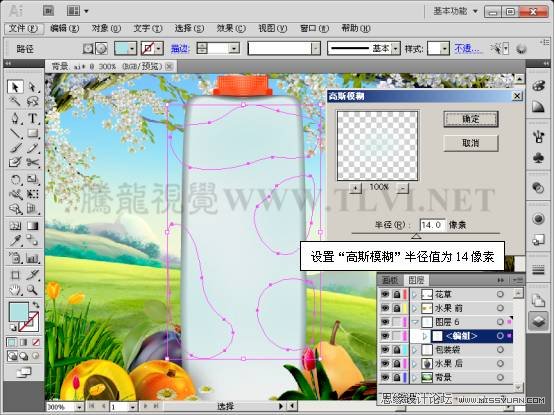The width and height of the screenshot is (555, 415).
Task: Expand the 花草 layer triangle
Action: (414, 294)
